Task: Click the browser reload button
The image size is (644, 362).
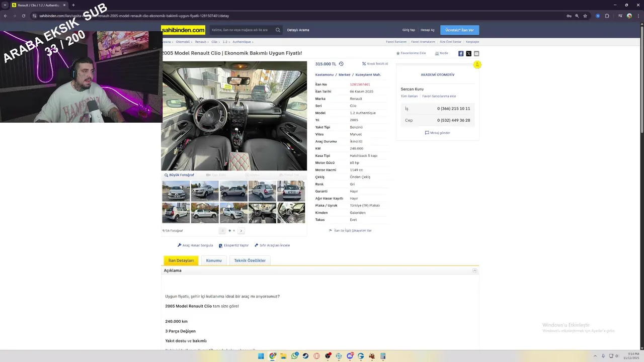Action: pos(23,16)
